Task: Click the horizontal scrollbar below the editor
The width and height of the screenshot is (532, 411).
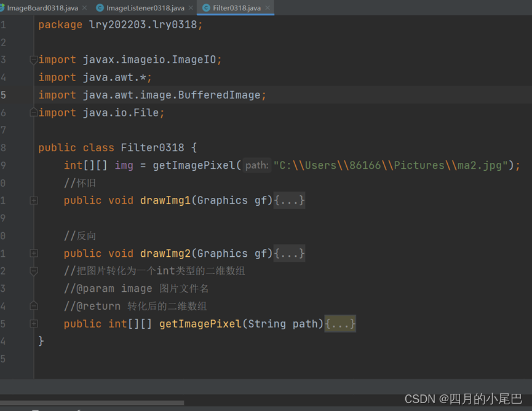Action: (92, 403)
